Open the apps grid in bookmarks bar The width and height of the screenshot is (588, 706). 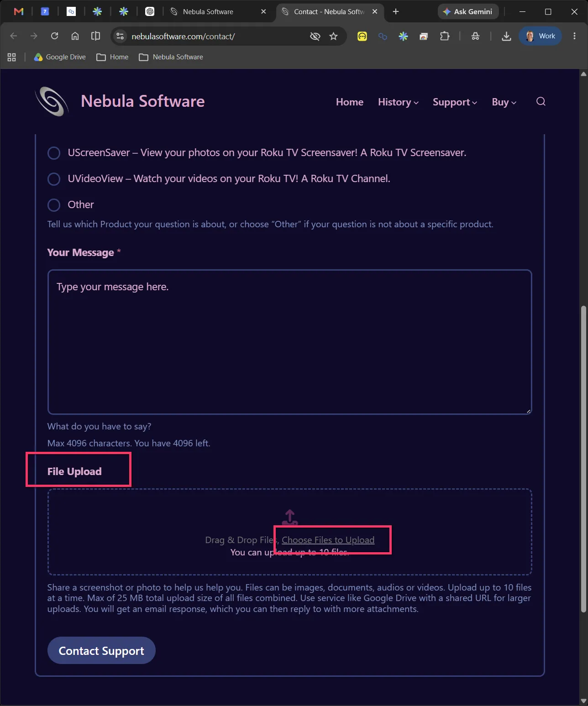coord(12,57)
